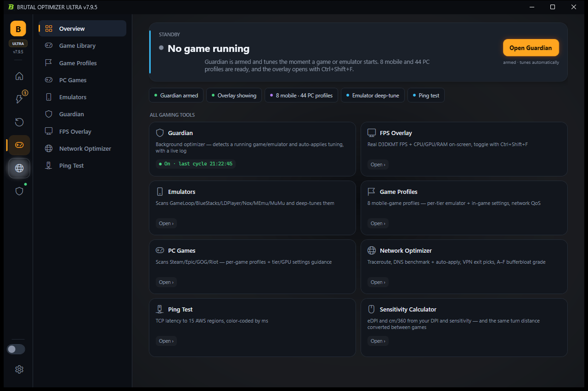Click Open on Emulators card

(x=166, y=223)
